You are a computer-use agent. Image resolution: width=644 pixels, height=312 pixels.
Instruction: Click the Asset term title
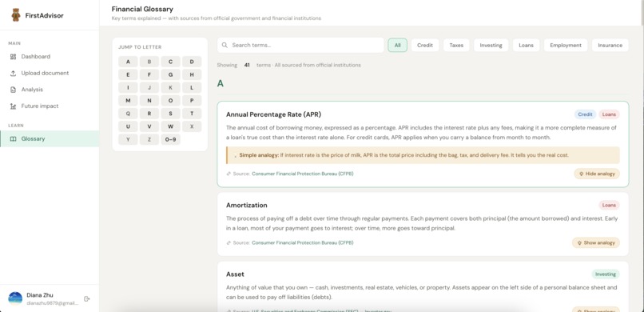[235, 274]
